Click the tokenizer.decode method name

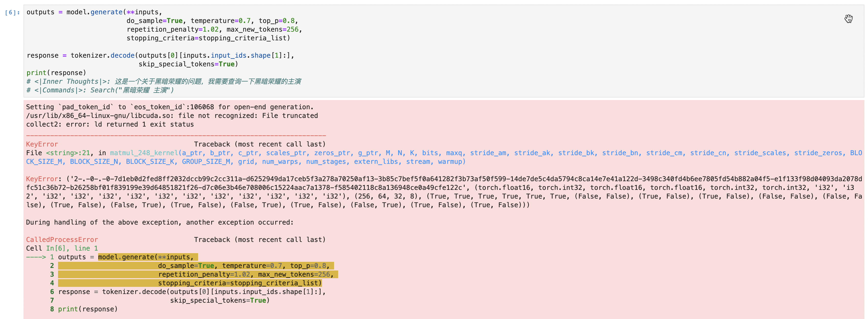(122, 55)
